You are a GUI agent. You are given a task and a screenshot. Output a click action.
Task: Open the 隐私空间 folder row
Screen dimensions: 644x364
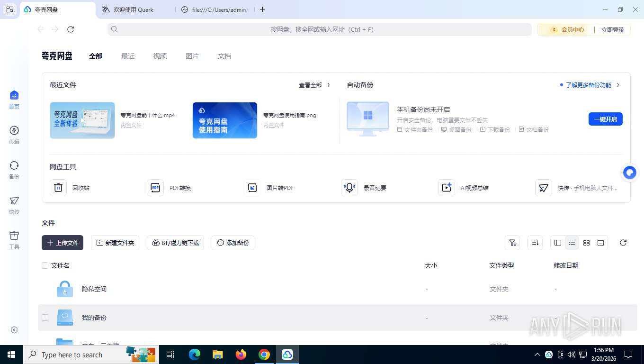coord(338,289)
